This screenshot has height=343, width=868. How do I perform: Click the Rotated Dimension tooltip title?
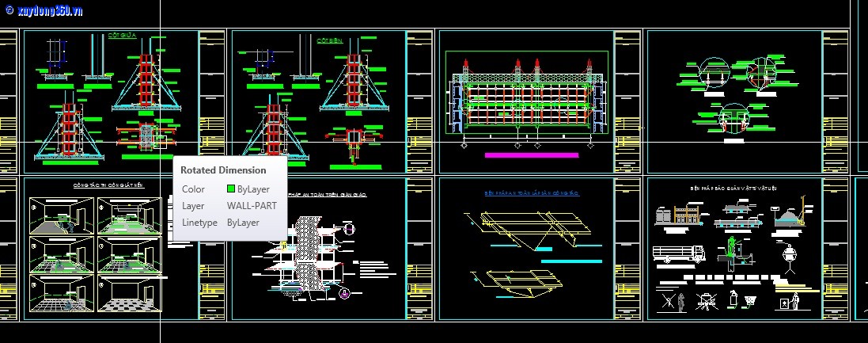(223, 170)
